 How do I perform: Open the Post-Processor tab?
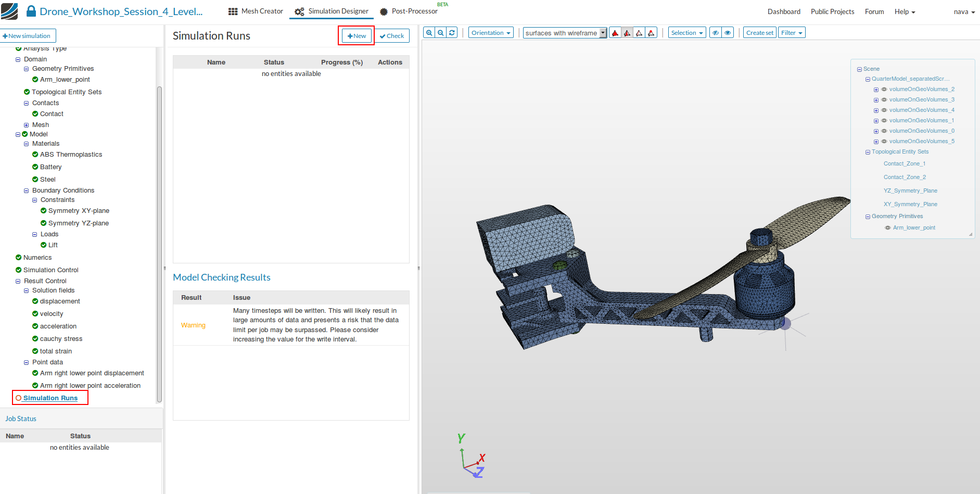click(409, 11)
